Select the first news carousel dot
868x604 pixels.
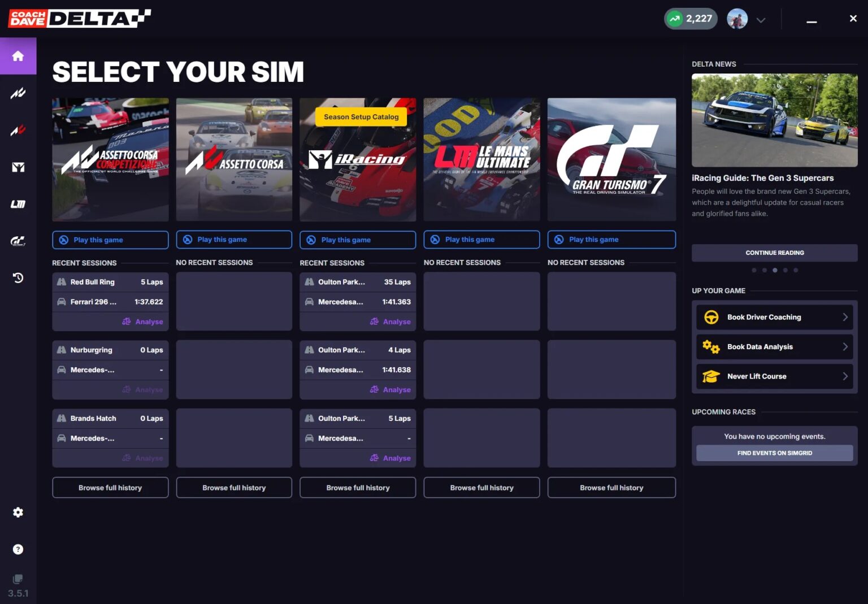[754, 270]
